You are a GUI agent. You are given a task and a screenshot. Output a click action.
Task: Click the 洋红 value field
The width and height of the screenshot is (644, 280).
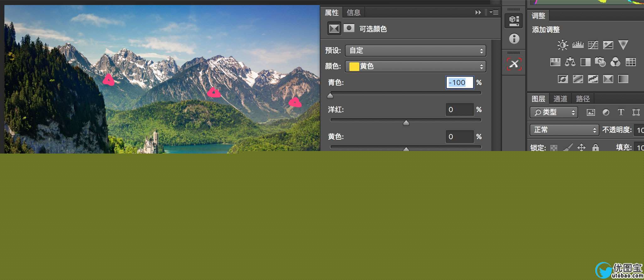[x=460, y=109]
